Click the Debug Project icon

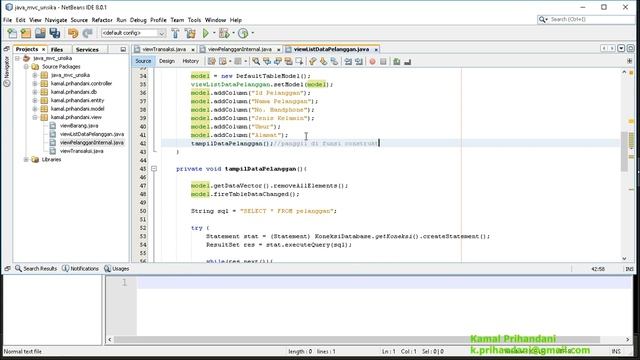point(224,33)
